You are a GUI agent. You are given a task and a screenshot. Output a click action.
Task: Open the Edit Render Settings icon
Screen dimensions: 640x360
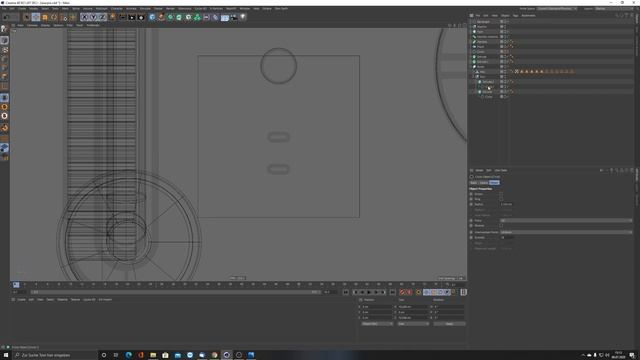coord(141,17)
